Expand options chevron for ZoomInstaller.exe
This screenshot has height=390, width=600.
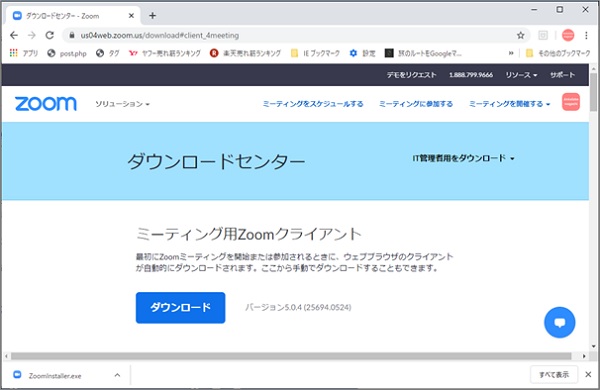117,375
